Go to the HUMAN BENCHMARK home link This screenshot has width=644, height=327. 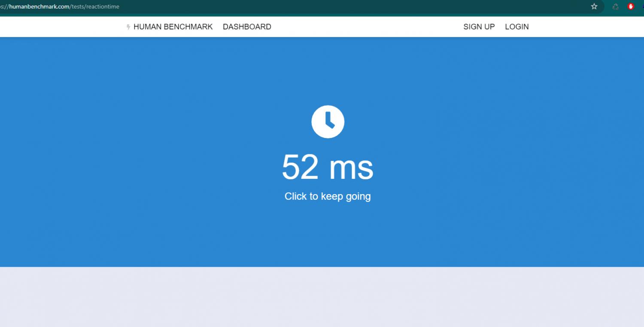[x=173, y=27]
